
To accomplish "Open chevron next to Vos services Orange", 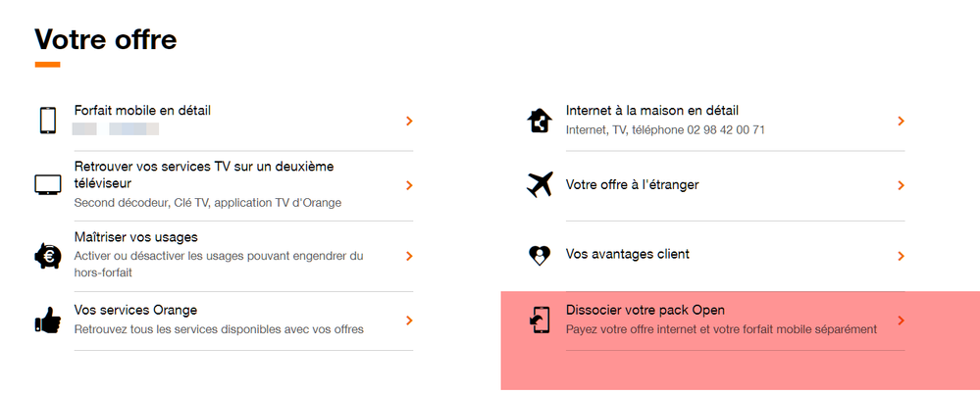I will [409, 321].
